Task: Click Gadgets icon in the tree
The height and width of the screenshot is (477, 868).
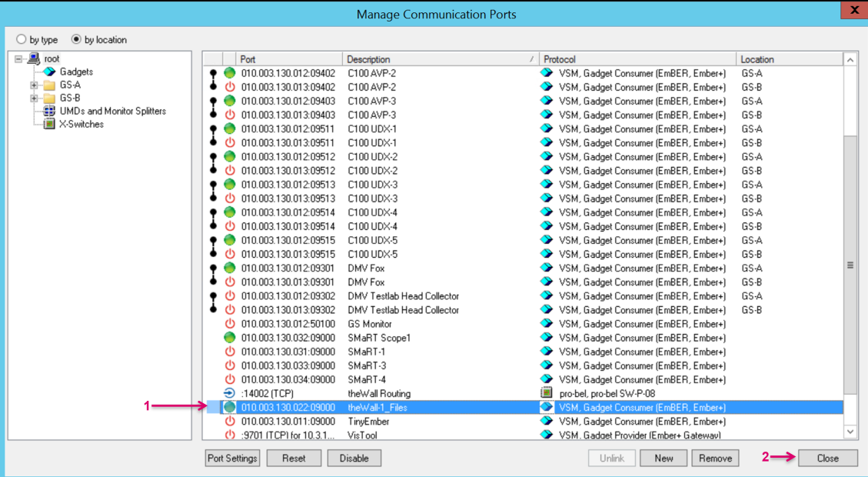Action: [x=49, y=72]
